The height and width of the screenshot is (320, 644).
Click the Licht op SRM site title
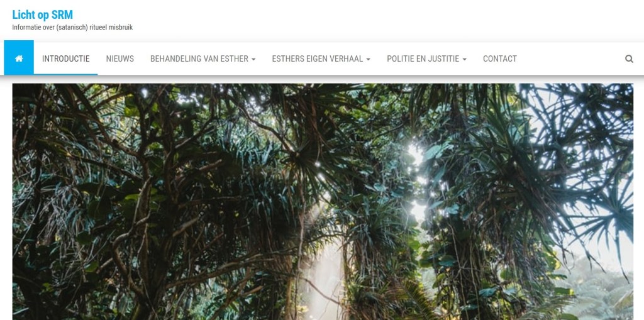pos(42,15)
